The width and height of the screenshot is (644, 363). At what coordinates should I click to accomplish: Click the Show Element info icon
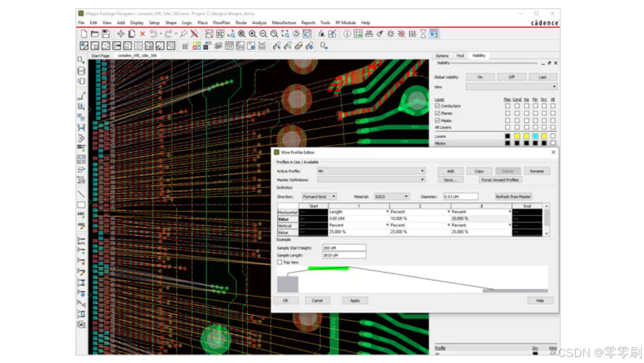[347, 34]
